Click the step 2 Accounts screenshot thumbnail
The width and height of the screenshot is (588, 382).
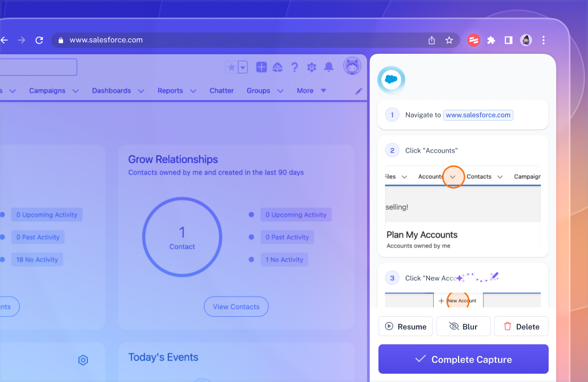(463, 207)
